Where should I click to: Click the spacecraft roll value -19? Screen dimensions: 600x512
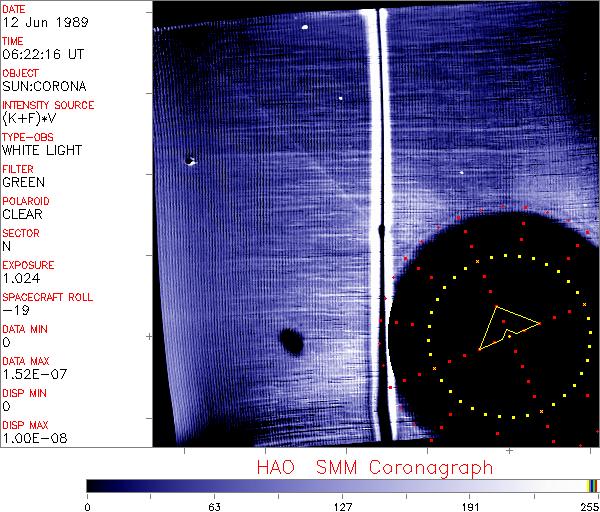click(x=13, y=310)
